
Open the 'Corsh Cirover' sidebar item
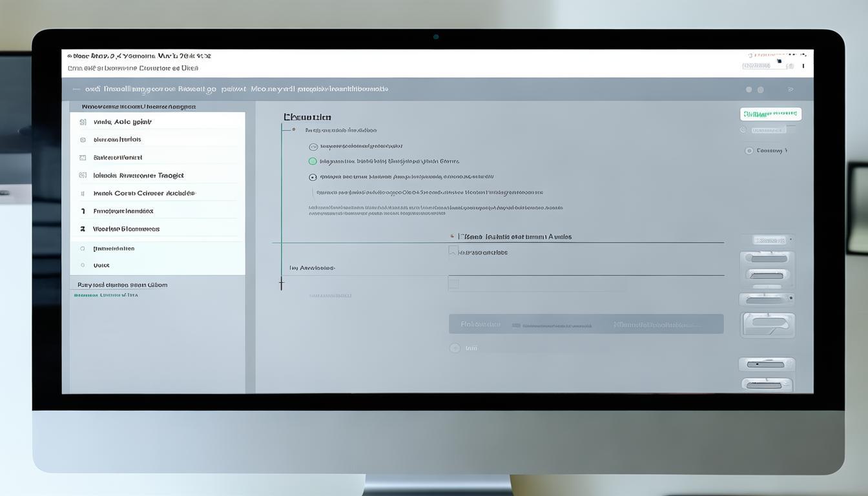[144, 193]
